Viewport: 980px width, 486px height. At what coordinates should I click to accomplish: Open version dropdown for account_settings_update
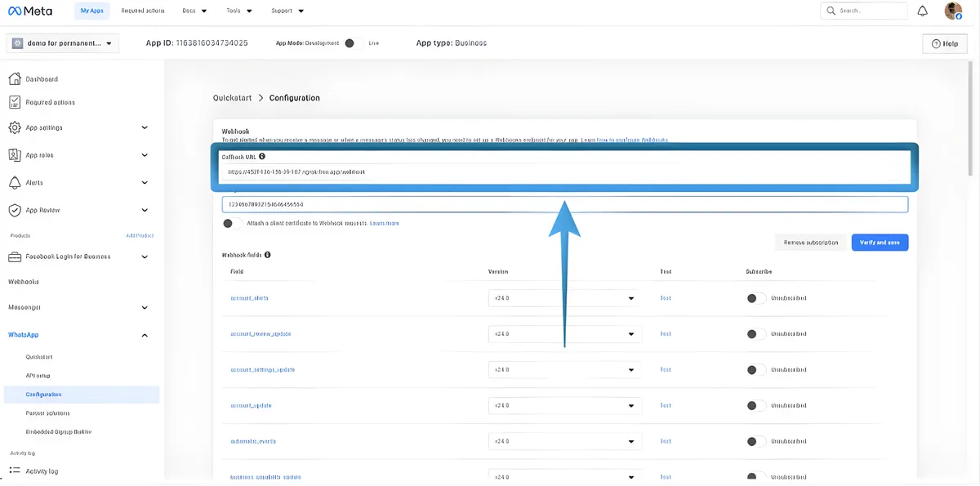564,370
